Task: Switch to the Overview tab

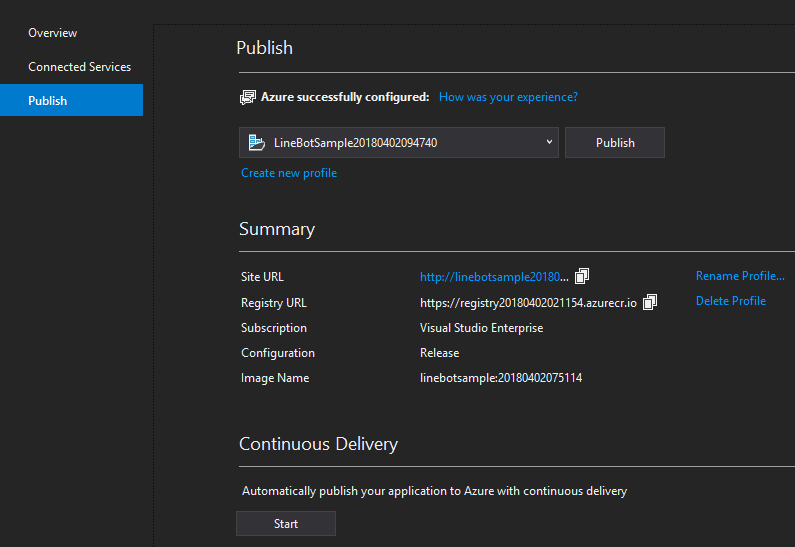Action: (x=52, y=33)
